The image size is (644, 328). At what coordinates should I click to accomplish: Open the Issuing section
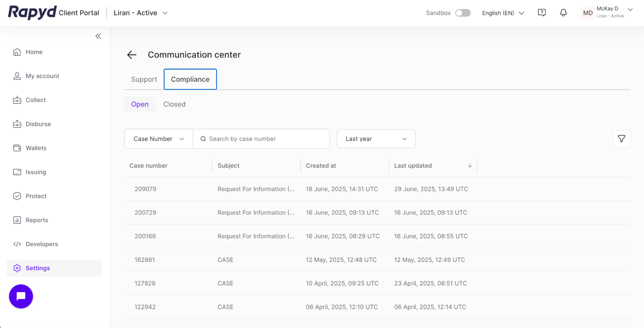pos(35,172)
